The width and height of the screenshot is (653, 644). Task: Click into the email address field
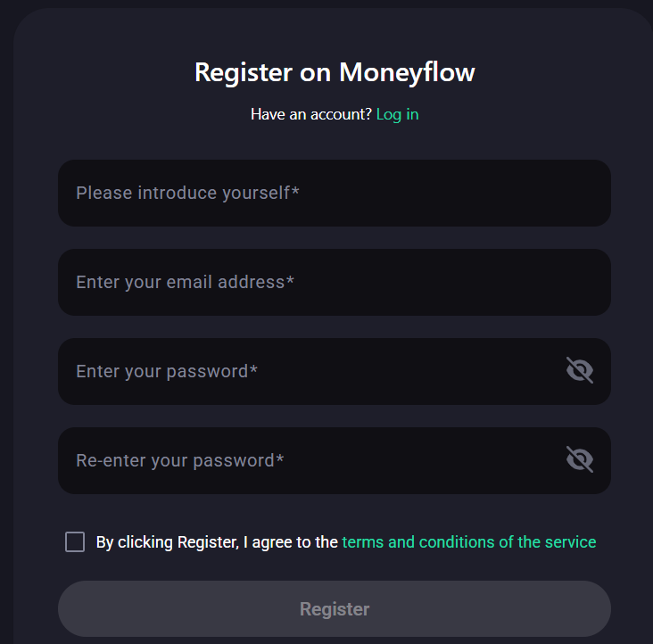pyautogui.click(x=335, y=282)
